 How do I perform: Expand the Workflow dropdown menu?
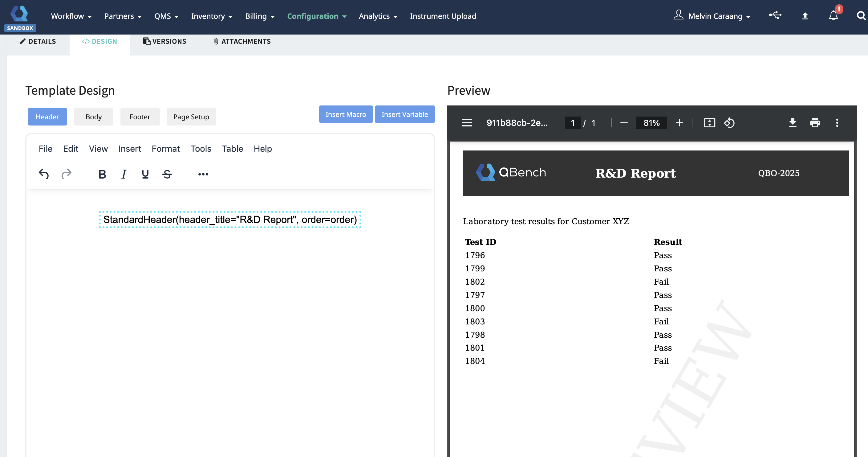(x=71, y=16)
